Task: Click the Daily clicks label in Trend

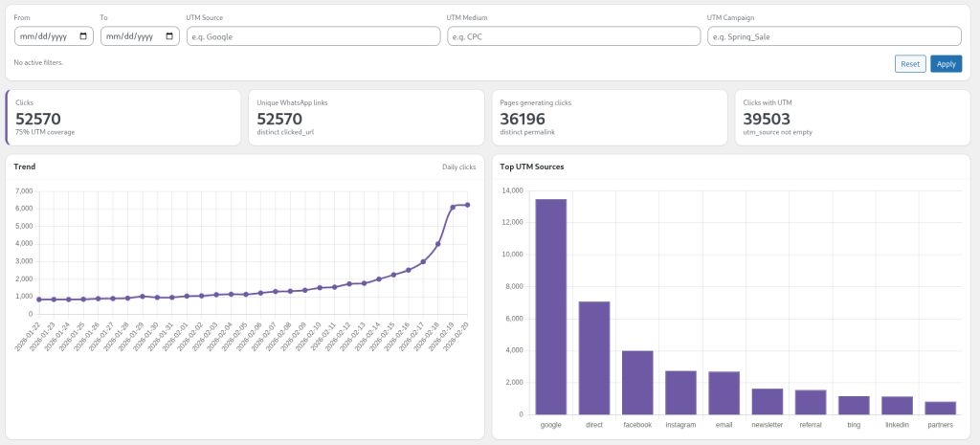Action: point(458,167)
